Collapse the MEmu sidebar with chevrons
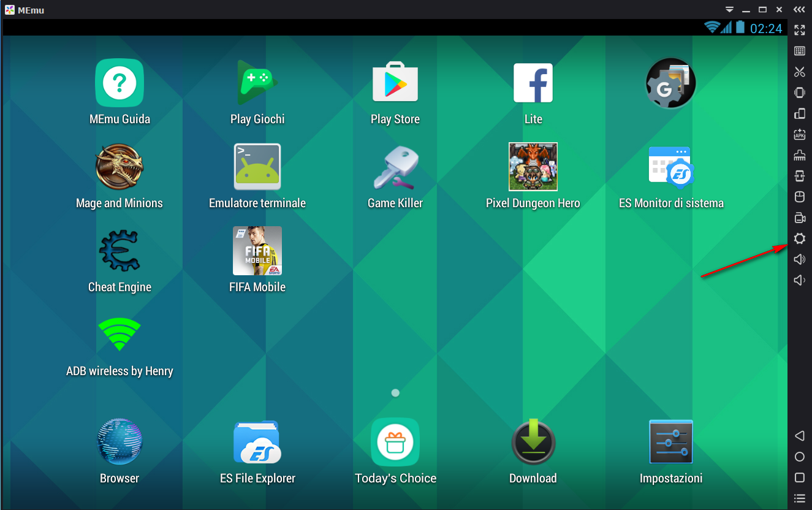 pos(799,10)
